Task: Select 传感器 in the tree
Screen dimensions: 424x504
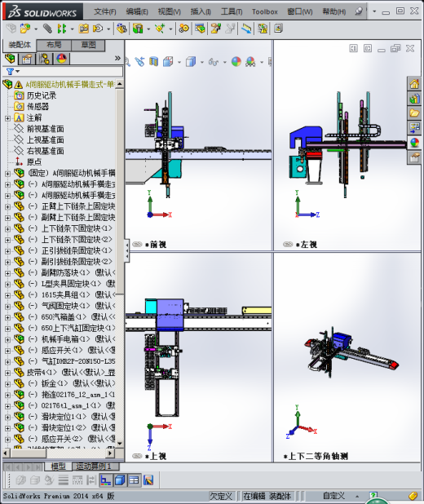Action: tap(38, 106)
